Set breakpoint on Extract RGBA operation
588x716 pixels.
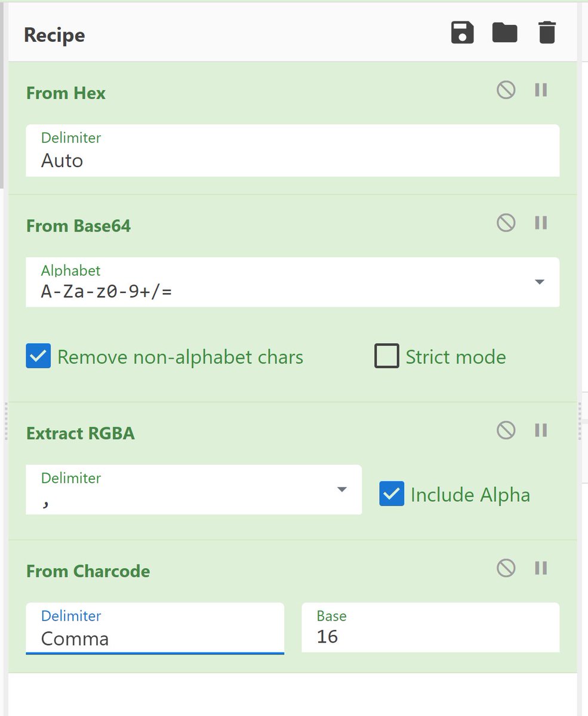tap(541, 430)
